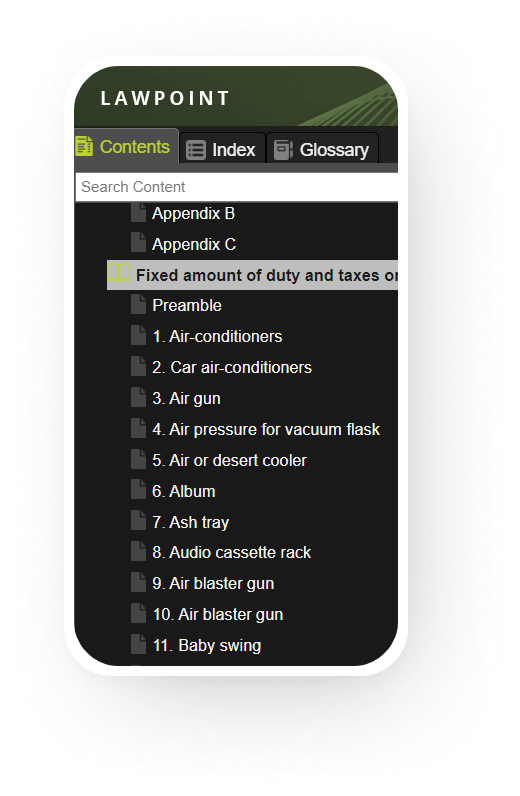Select 1. Air-conditioners entry
Viewport: 520px width, 796px height.
coord(217,336)
